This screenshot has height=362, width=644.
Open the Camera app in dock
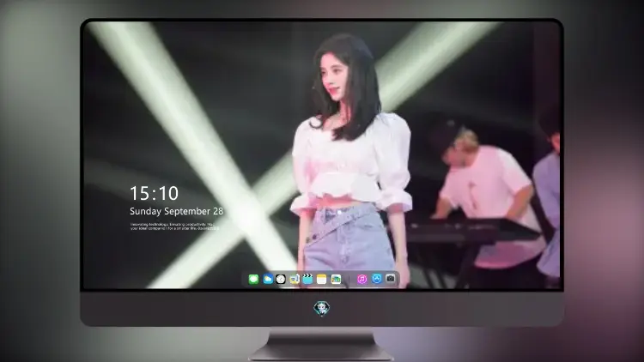coord(390,279)
